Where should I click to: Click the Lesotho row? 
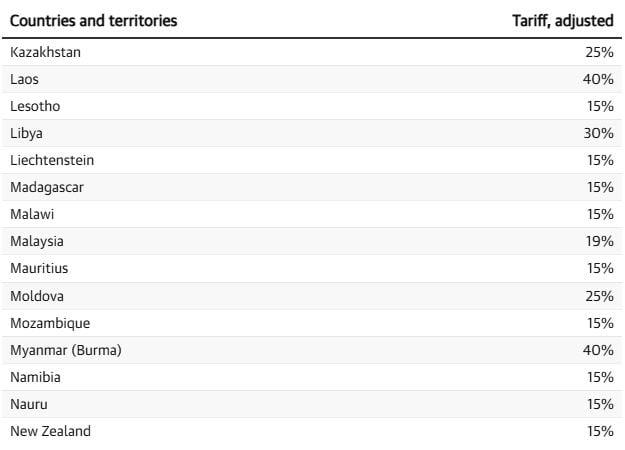36,106
